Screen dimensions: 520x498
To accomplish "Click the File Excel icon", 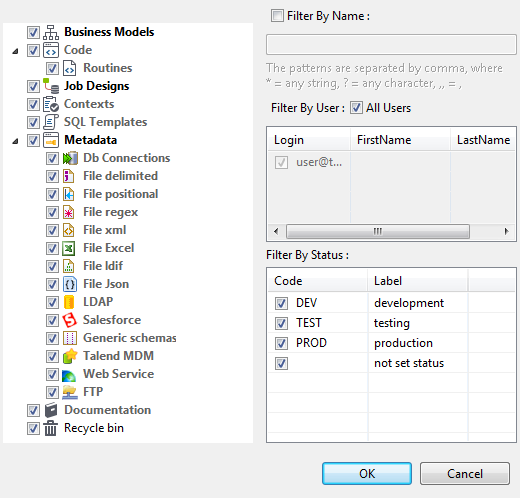I will click(x=69, y=248).
